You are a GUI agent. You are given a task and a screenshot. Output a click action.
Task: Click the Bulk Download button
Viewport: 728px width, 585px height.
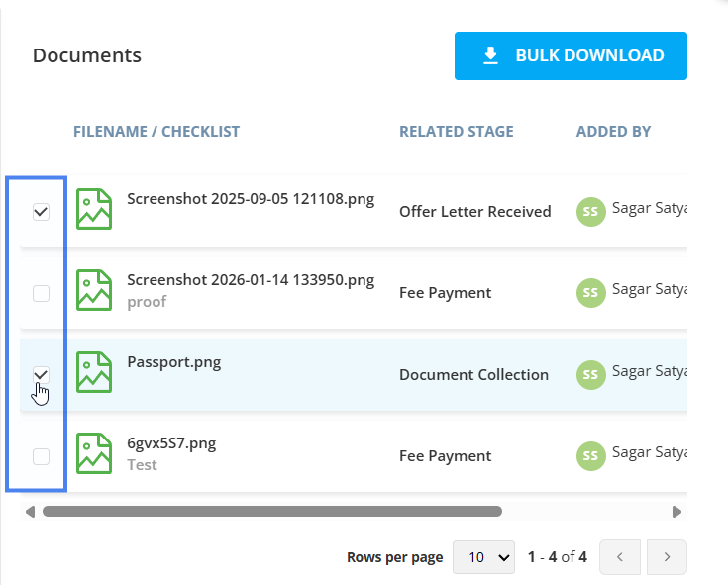[x=571, y=55]
